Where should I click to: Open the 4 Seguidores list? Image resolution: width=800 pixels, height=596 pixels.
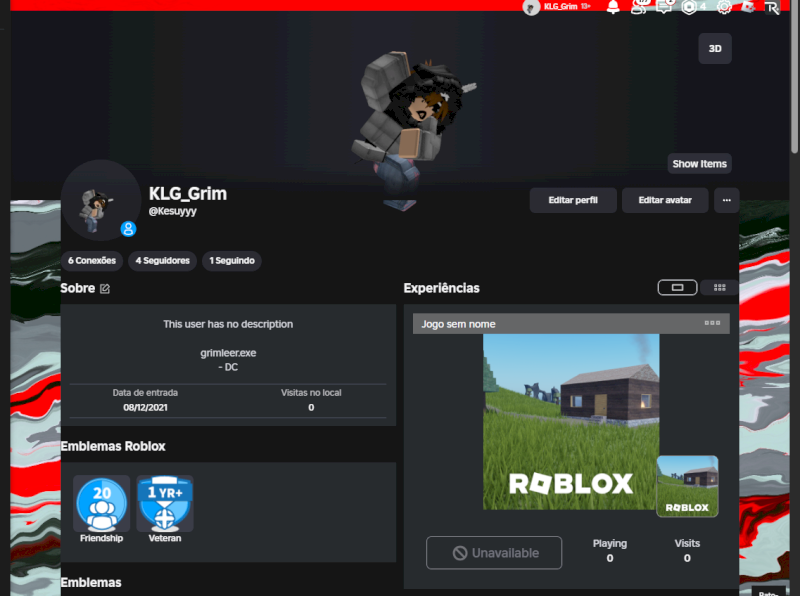point(162,261)
